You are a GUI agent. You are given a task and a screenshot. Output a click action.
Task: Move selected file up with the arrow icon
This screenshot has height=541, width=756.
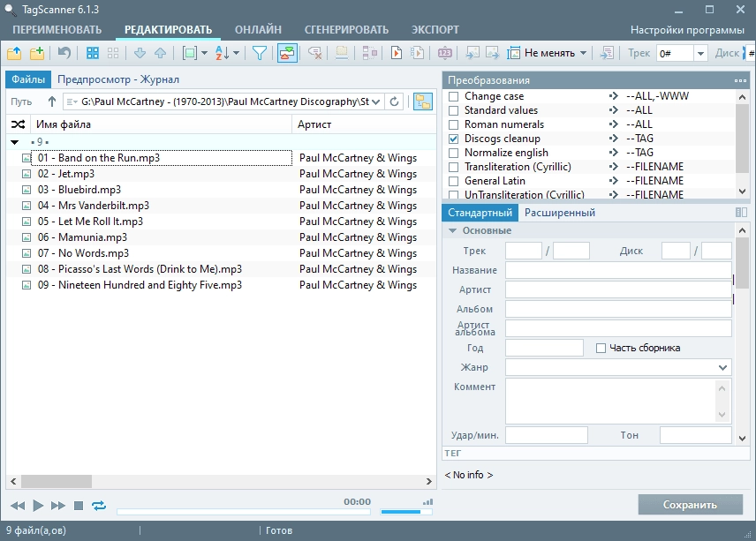(x=161, y=53)
